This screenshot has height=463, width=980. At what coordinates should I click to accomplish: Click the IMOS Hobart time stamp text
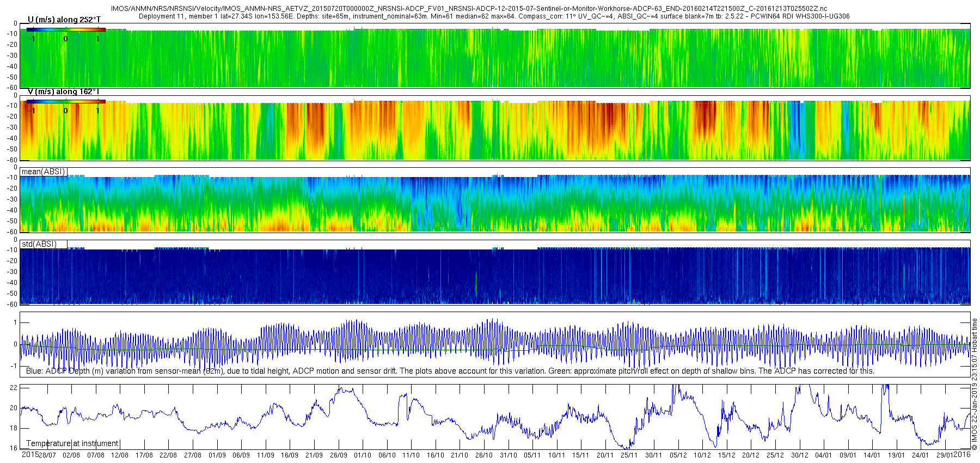975,384
